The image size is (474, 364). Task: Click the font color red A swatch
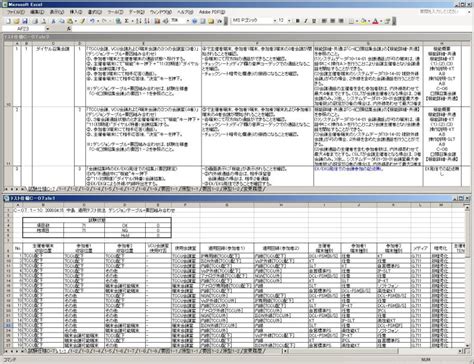click(x=375, y=21)
